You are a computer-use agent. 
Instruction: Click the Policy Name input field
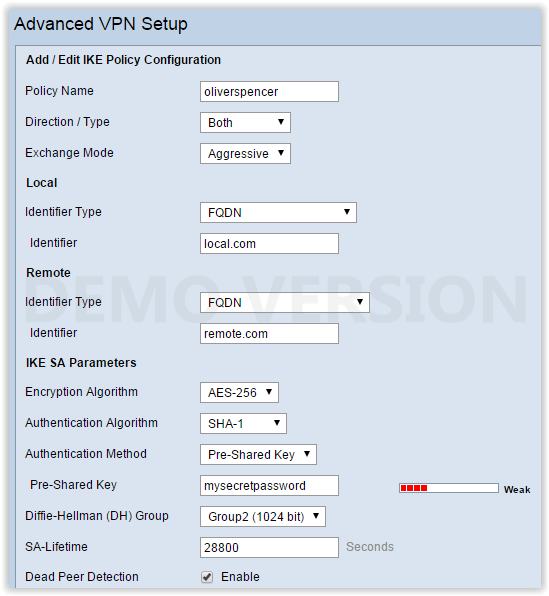pos(269,91)
